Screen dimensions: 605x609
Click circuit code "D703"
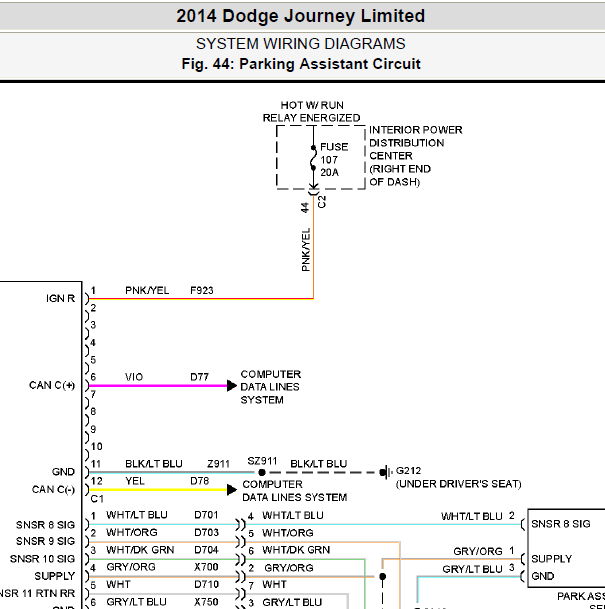206,532
